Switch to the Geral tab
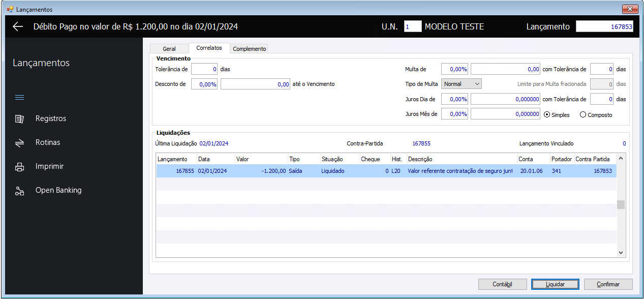Image resolution: width=644 pixels, height=299 pixels. 169,49
